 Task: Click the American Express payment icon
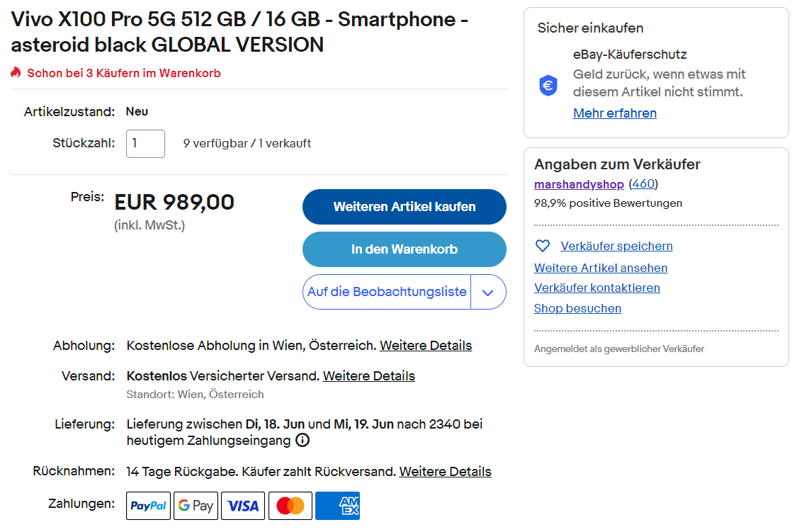(337, 506)
